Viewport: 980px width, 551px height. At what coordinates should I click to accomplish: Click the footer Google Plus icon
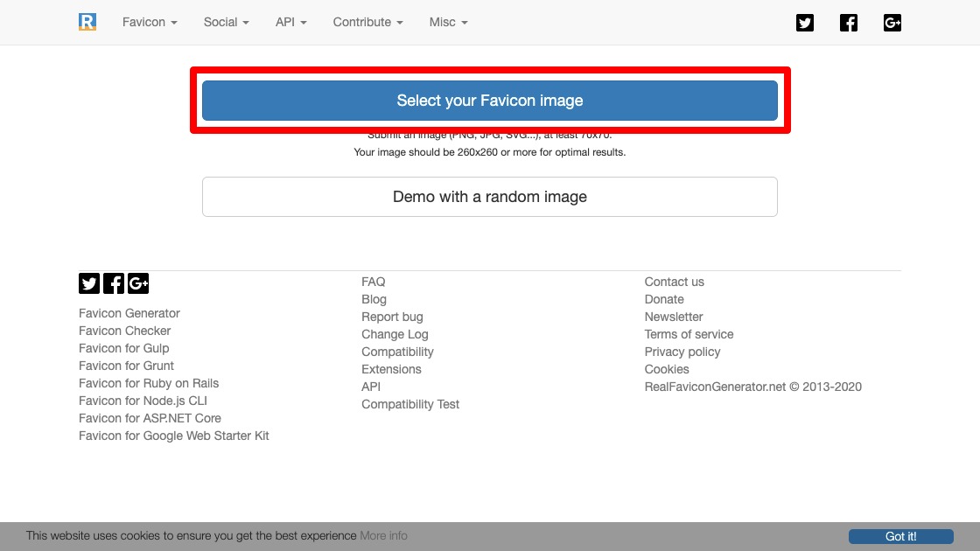[138, 282]
